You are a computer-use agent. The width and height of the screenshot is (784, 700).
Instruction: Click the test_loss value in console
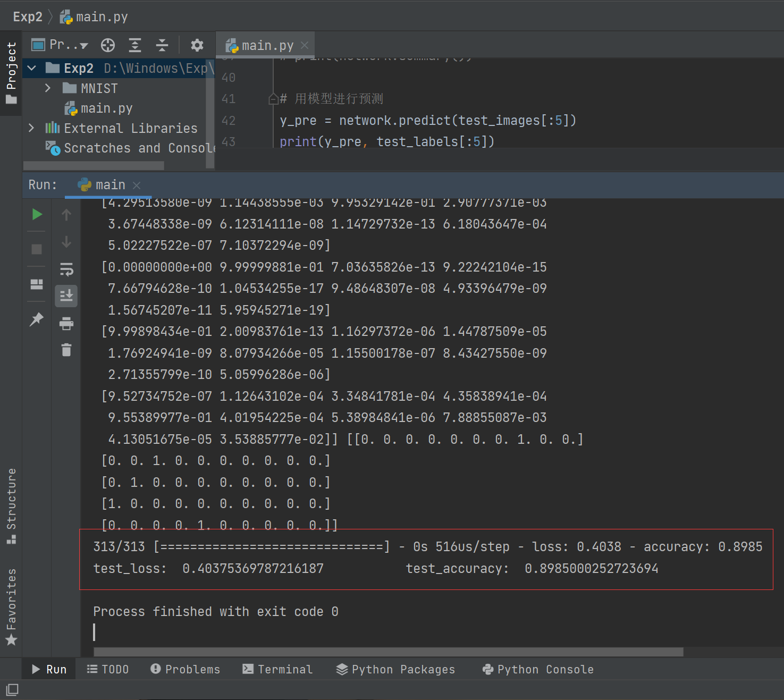252,569
